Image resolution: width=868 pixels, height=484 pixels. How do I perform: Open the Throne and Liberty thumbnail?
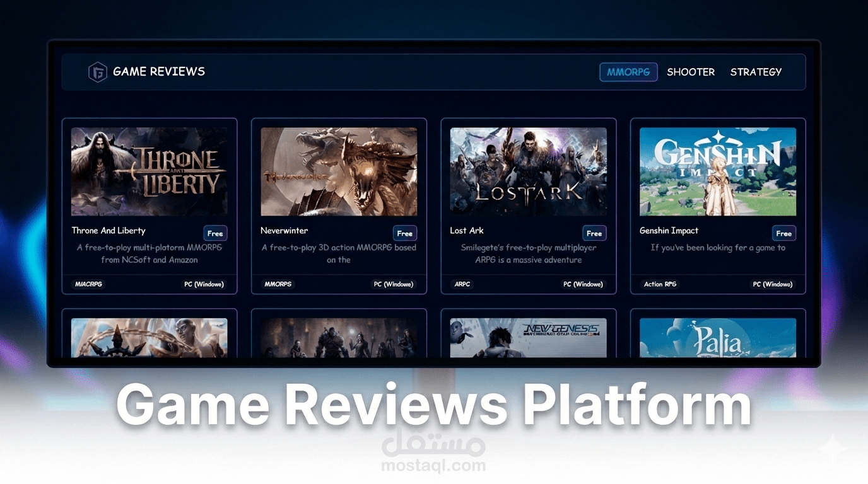point(150,171)
